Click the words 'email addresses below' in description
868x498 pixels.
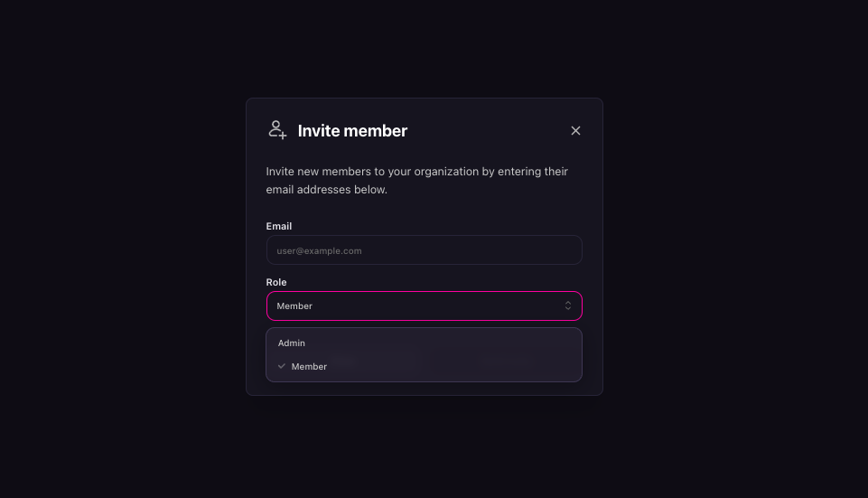[x=327, y=190]
